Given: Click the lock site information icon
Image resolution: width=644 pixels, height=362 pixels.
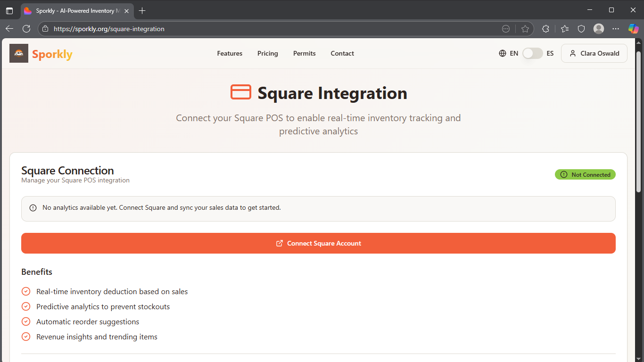Looking at the screenshot, I should pos(45,29).
